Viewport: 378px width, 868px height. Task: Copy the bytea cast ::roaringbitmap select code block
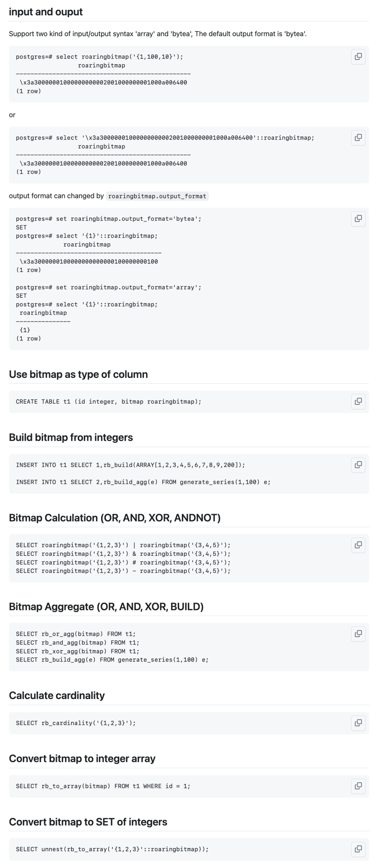point(358,138)
